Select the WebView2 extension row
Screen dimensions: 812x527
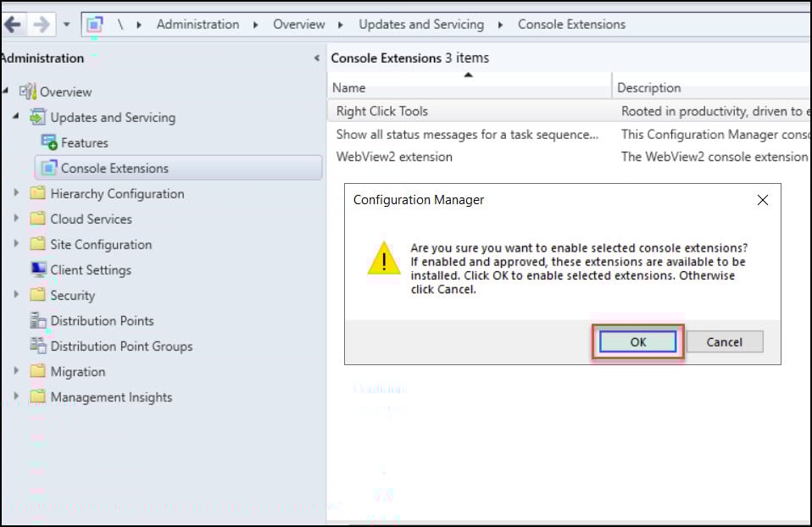click(x=569, y=157)
